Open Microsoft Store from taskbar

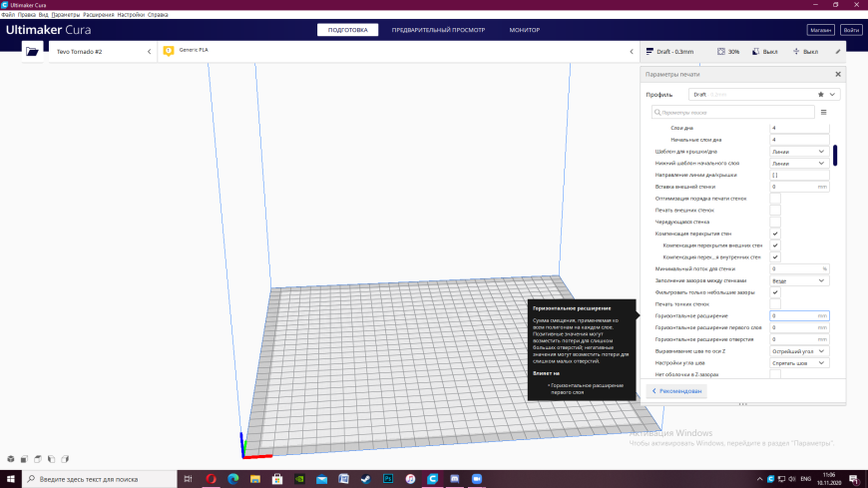[277, 479]
